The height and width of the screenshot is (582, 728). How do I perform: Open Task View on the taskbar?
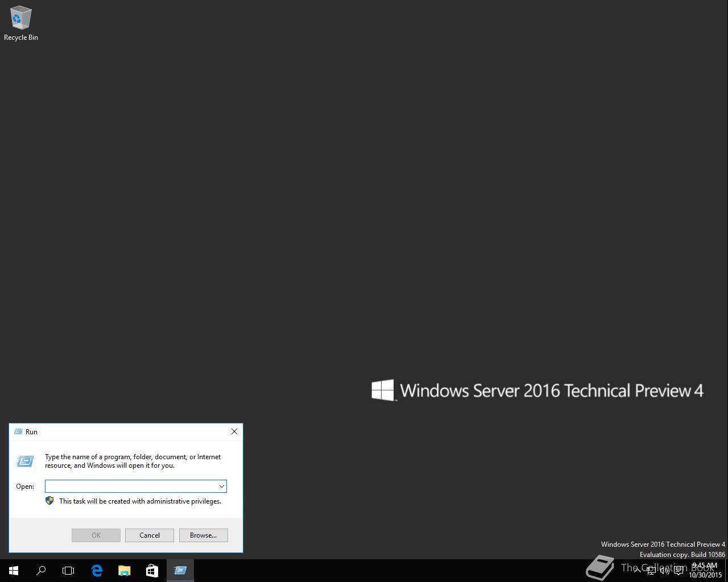(68, 570)
